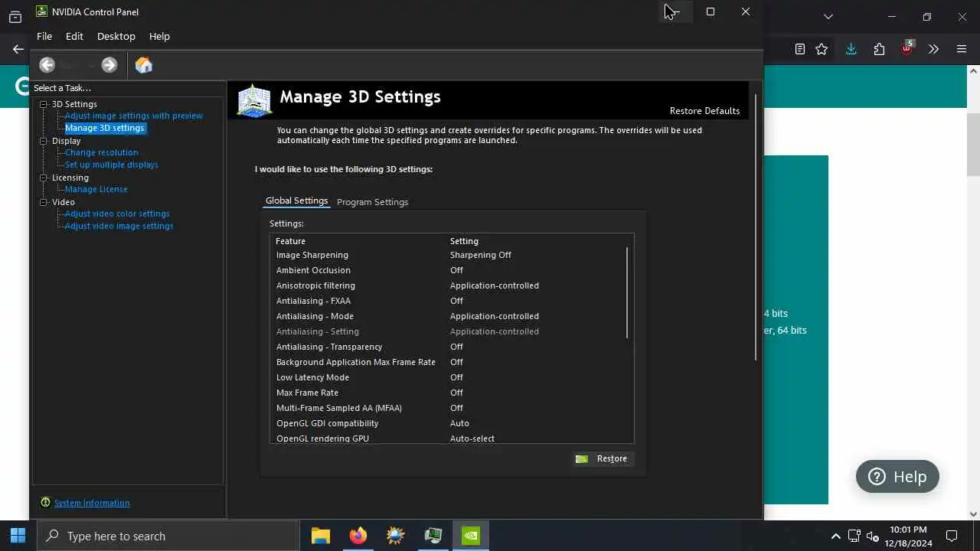Open Adjust video image settings
This screenshot has height=551, width=980.
click(x=119, y=226)
